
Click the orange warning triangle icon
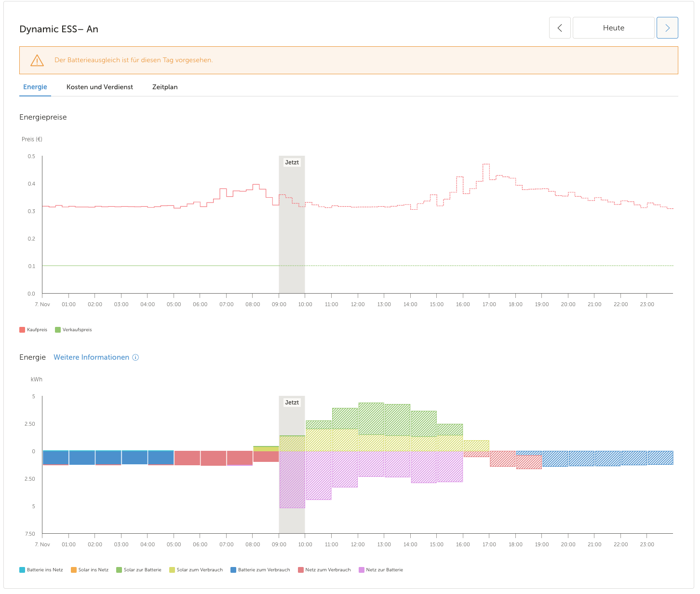(x=37, y=60)
